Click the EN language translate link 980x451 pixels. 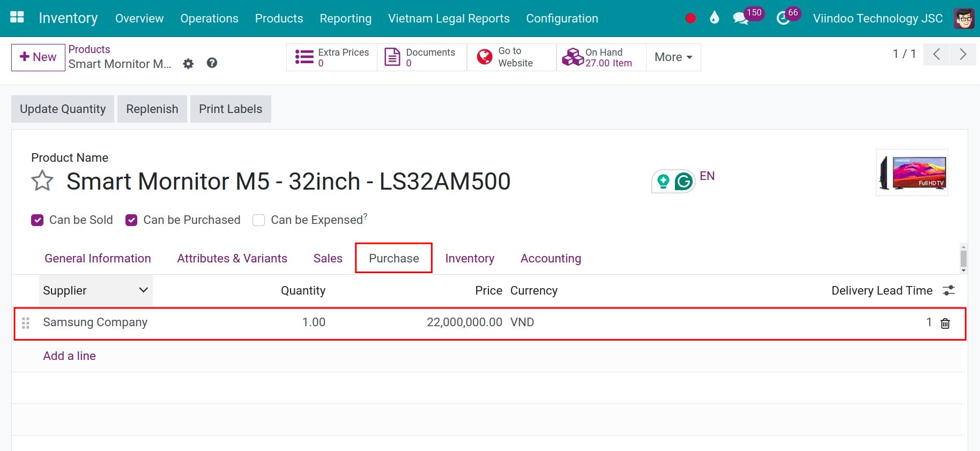pos(707,176)
